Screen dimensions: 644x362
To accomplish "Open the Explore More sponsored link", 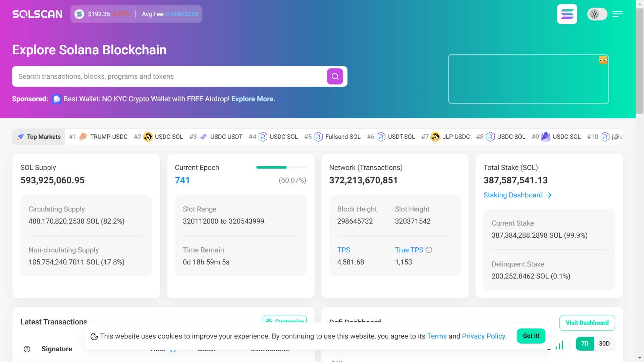I will [253, 99].
